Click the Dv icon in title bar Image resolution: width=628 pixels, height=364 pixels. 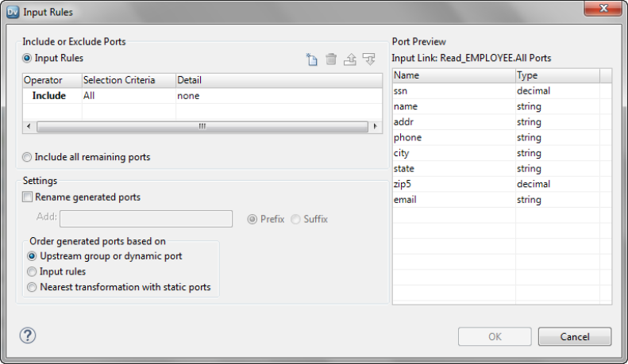pyautogui.click(x=12, y=12)
